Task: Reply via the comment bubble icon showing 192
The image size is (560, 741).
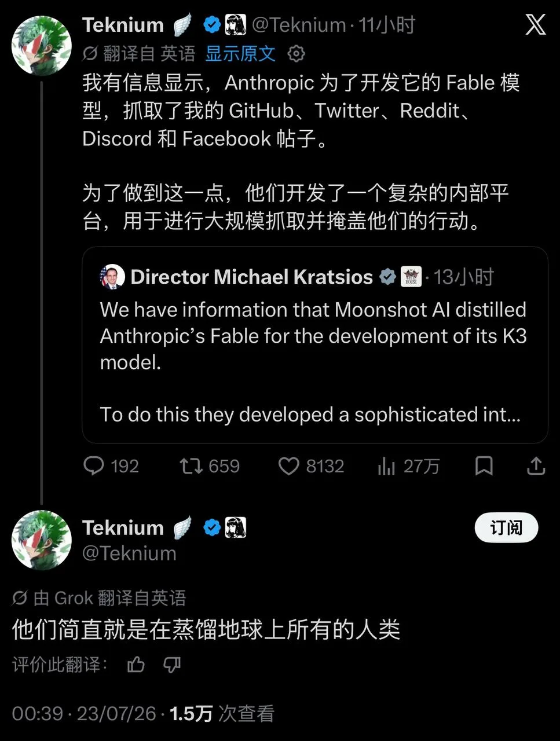Action: (x=94, y=465)
